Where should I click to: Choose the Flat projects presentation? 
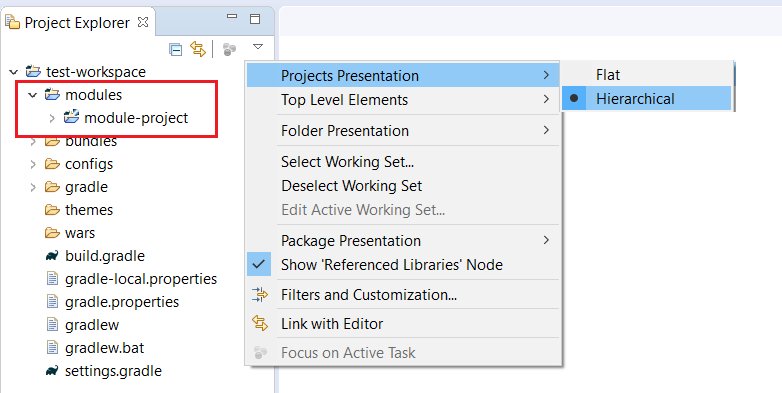647,75
